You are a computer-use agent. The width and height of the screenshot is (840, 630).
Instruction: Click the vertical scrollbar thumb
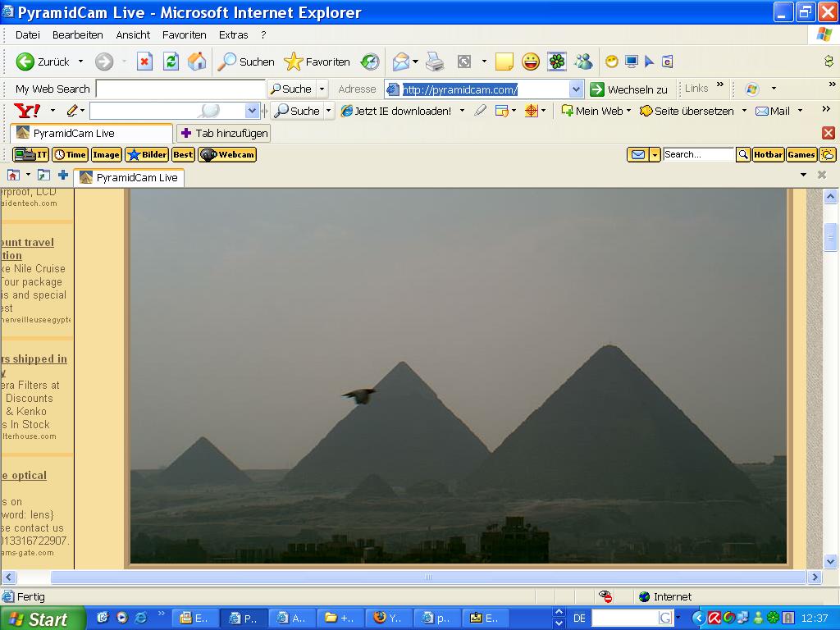[x=830, y=235]
